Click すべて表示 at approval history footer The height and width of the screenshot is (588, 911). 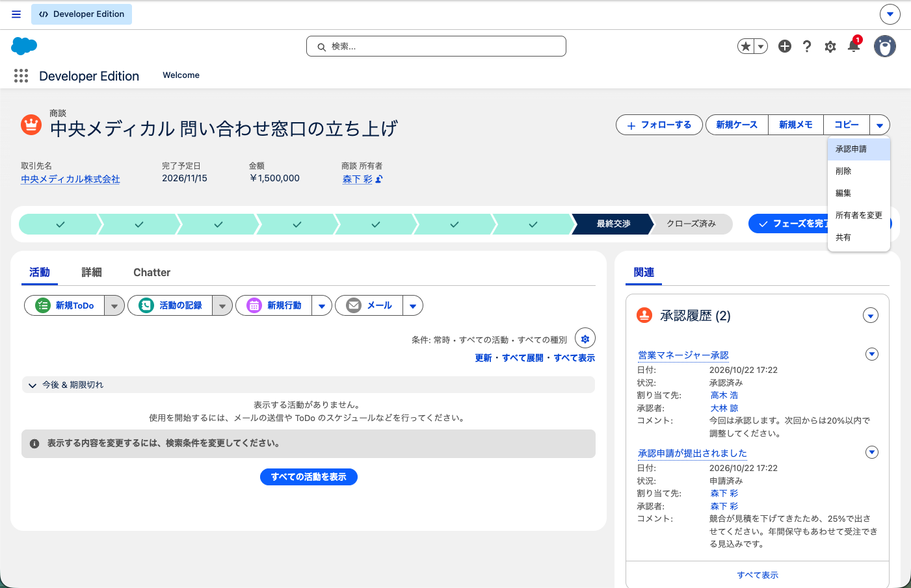(758, 575)
